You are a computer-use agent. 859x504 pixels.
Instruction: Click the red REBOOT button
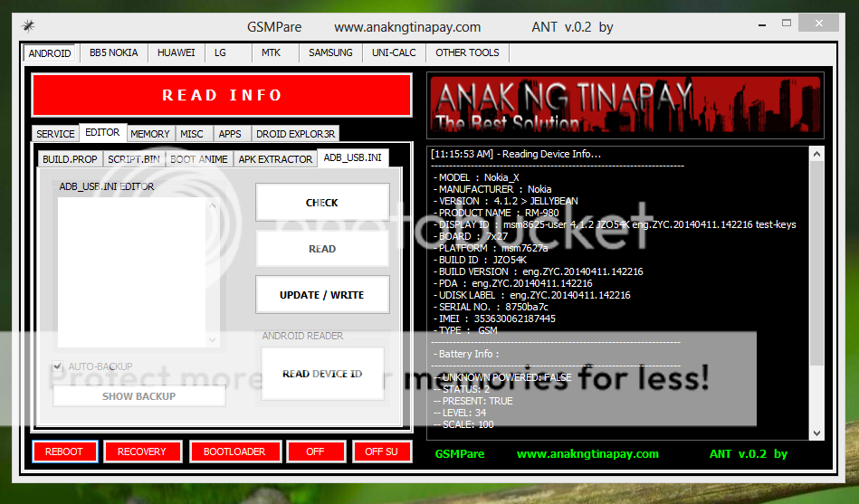(63, 452)
